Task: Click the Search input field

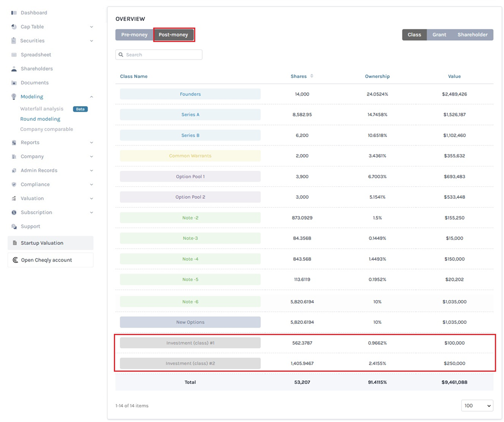Action: [x=159, y=55]
